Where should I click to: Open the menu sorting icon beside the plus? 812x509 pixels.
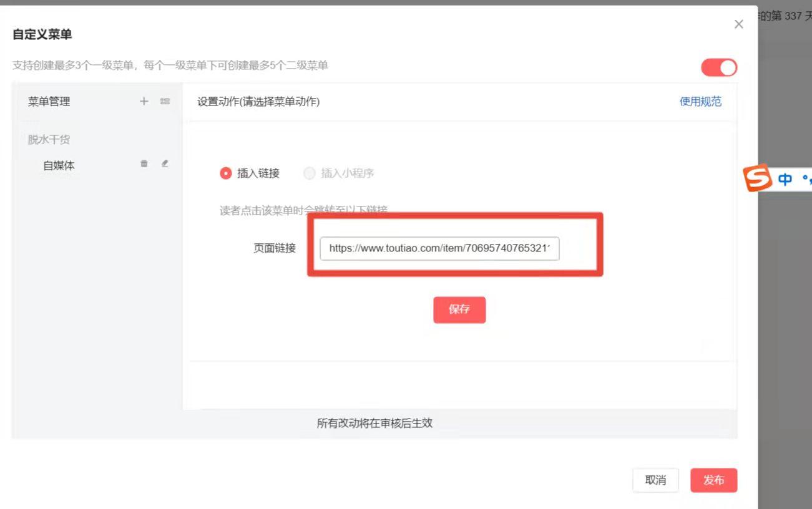[164, 101]
